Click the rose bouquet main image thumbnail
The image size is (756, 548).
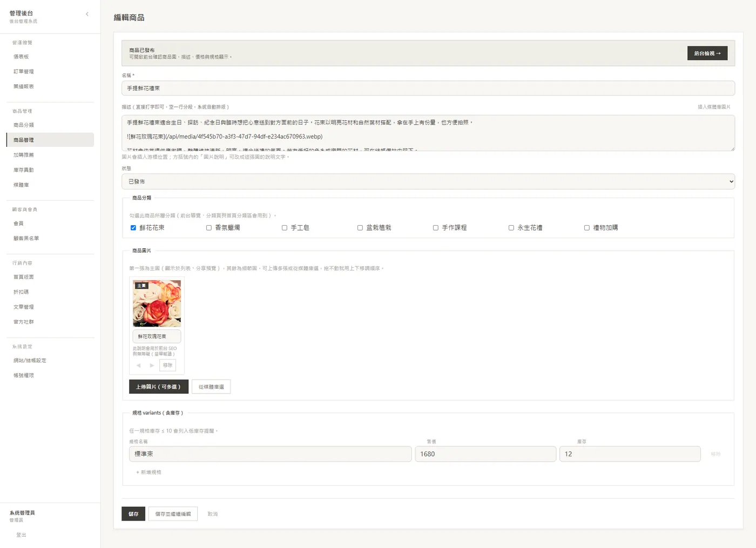pos(157,303)
